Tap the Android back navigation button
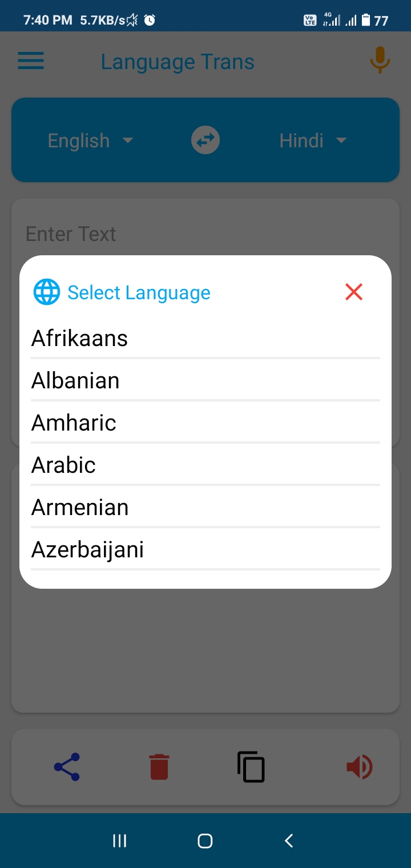Screen dimensions: 411x868 coord(289,841)
